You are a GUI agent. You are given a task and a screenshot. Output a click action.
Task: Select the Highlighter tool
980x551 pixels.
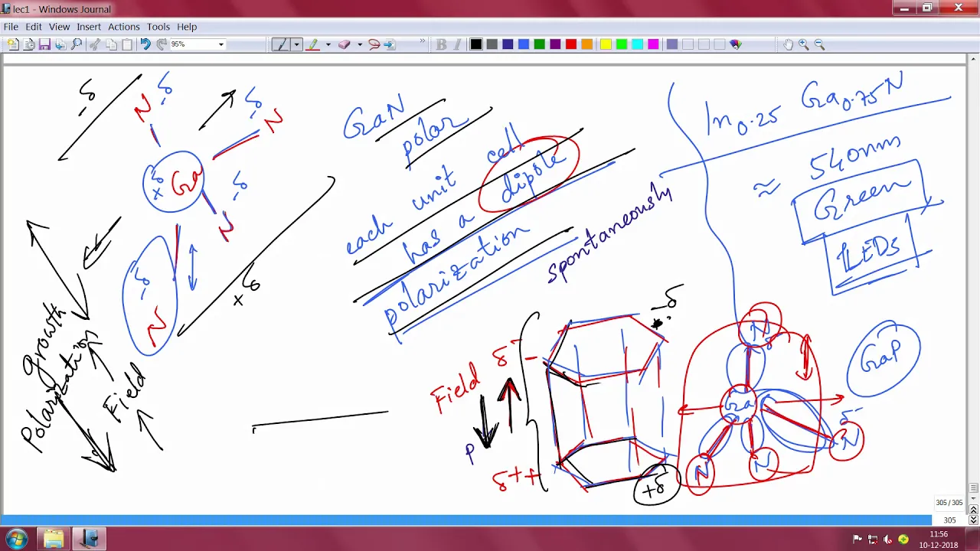tap(312, 44)
